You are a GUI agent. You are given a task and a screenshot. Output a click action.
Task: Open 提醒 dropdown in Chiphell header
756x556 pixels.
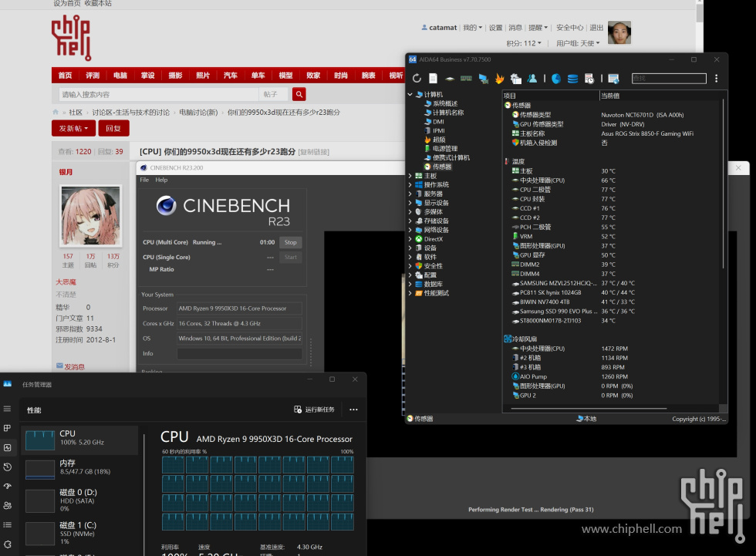pyautogui.click(x=538, y=28)
